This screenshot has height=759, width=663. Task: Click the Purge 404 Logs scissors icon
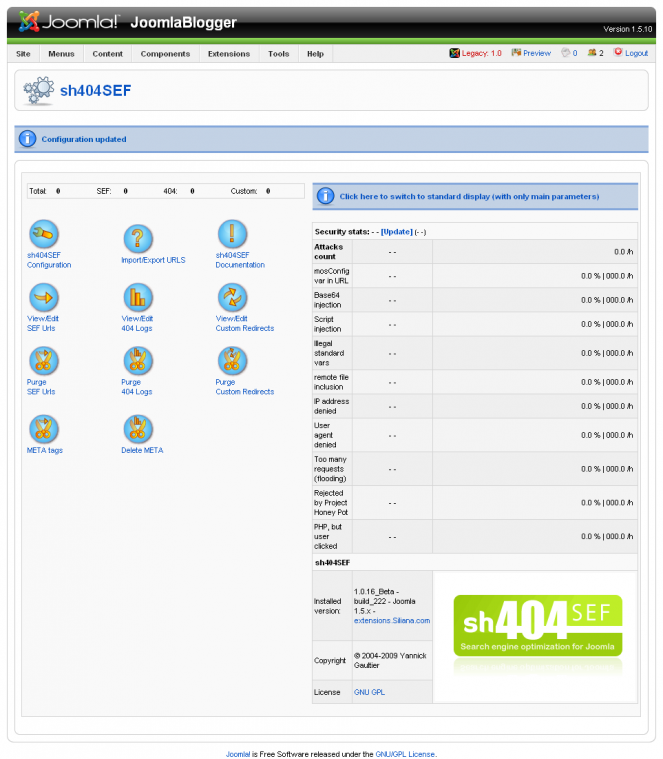point(138,361)
